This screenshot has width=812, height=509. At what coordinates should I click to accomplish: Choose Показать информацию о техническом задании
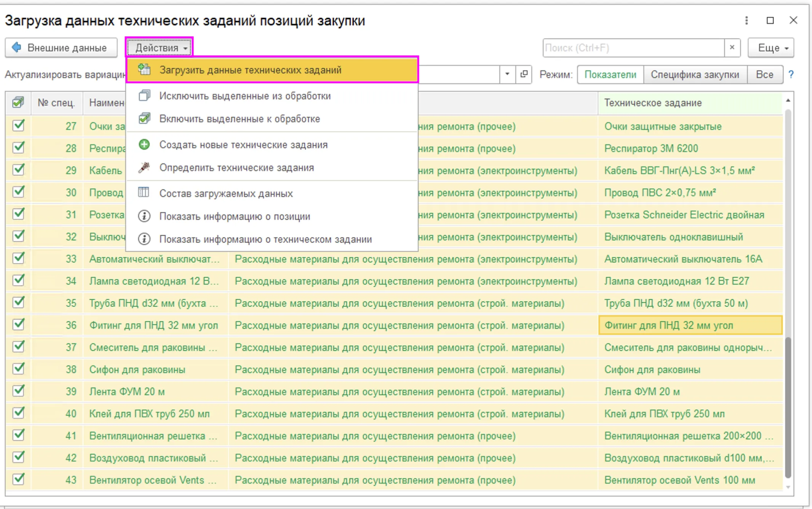click(x=265, y=239)
